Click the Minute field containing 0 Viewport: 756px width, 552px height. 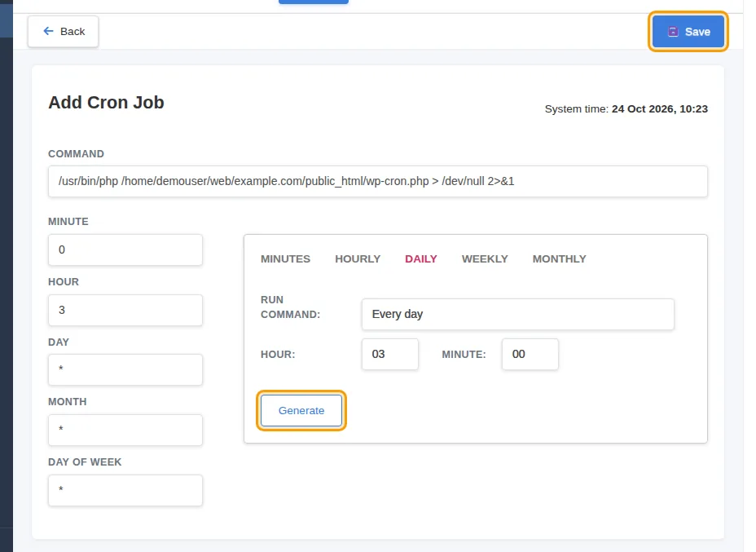click(125, 250)
